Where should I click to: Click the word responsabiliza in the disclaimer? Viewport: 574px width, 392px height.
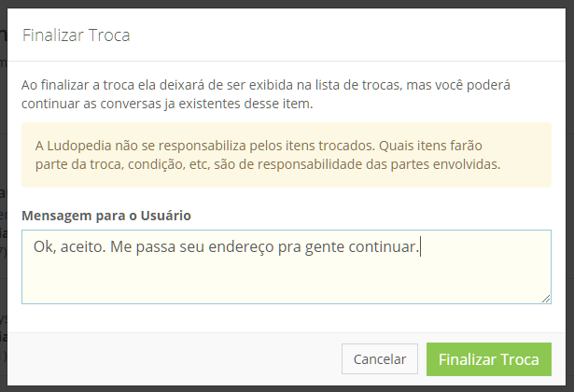coord(208,147)
